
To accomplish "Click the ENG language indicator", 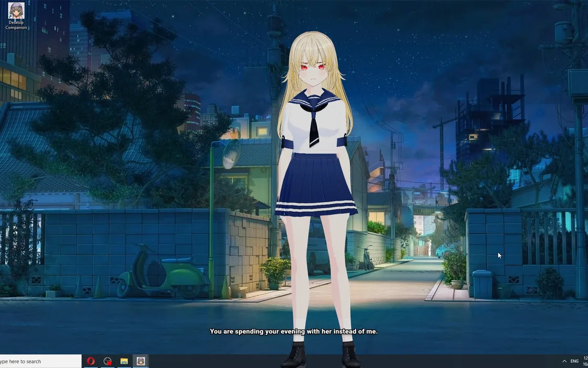I will click(x=574, y=361).
